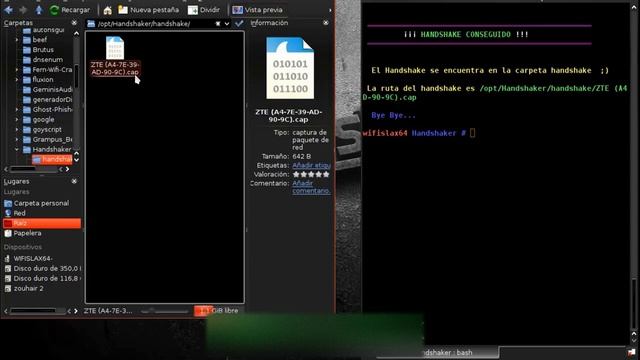Image resolution: width=640 pixels, height=360 pixels.
Task: Reload the folder with Recargar
Action: click(69, 10)
